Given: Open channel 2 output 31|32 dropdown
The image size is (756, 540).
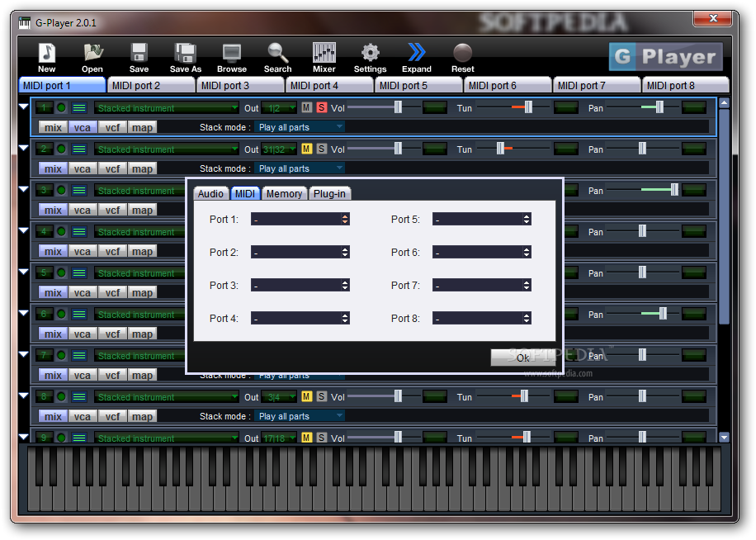Looking at the screenshot, I should click(279, 149).
